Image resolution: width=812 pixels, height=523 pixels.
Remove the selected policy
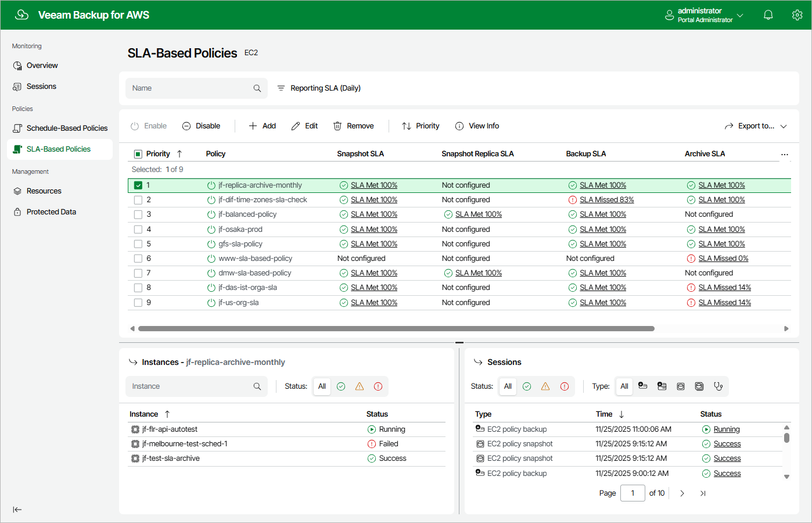tap(354, 126)
